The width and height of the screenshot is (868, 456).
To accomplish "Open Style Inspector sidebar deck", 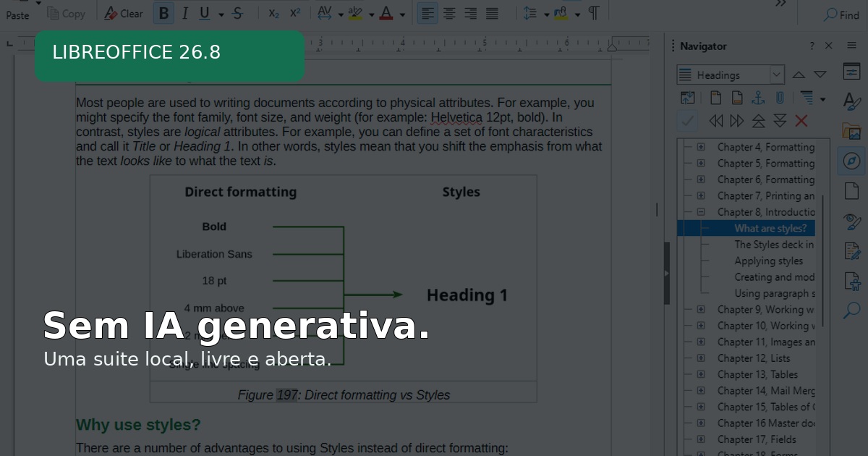I will tap(852, 221).
